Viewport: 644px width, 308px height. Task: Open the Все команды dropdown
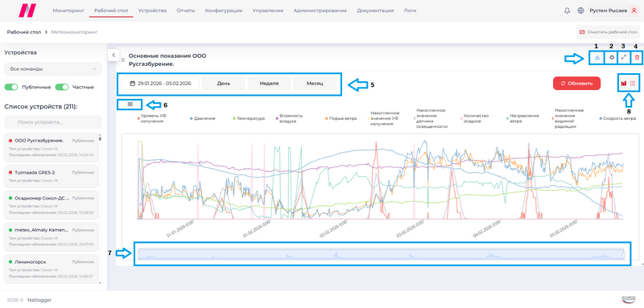tap(53, 69)
